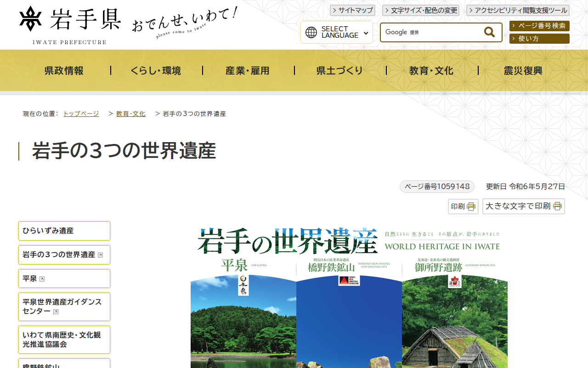Click the chevron icon before サイトマップ
The width and height of the screenshot is (588, 368).
[334, 10]
